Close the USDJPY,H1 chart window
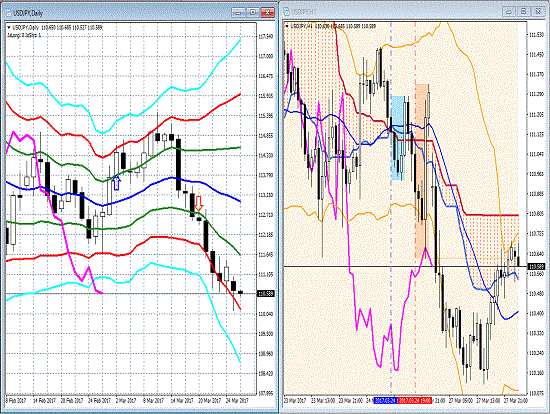Image resolution: width=550 pixels, height=414 pixels. click(538, 12)
